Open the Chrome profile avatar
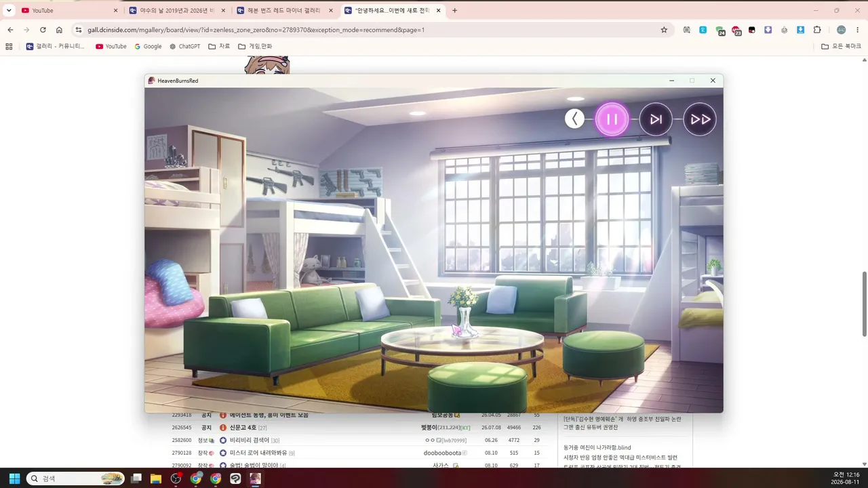 [842, 30]
